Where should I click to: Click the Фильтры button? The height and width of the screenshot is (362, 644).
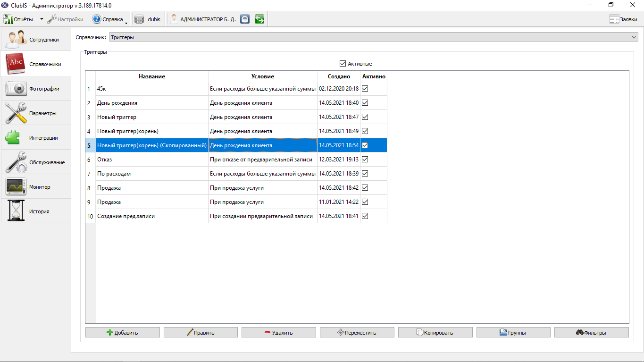point(592,332)
